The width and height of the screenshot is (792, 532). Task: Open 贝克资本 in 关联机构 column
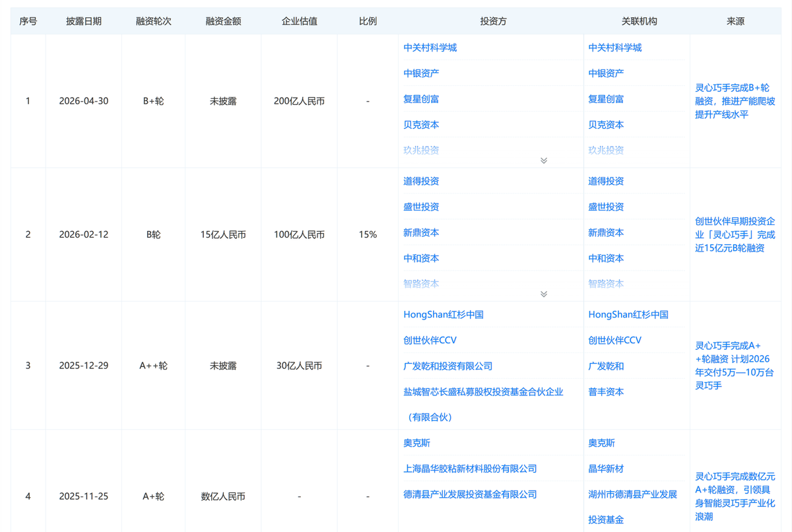pos(606,125)
